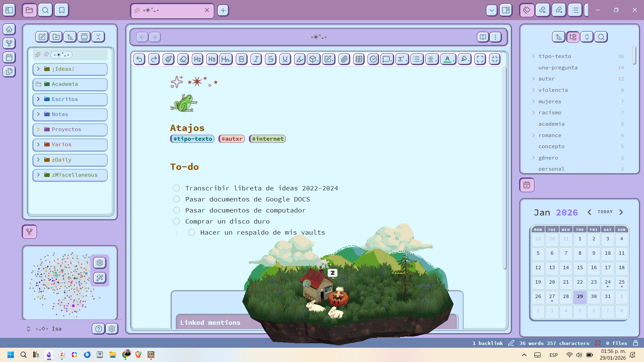This screenshot has width=644, height=362.
Task: Open the graph view from the left ribbon
Action: [x=9, y=43]
